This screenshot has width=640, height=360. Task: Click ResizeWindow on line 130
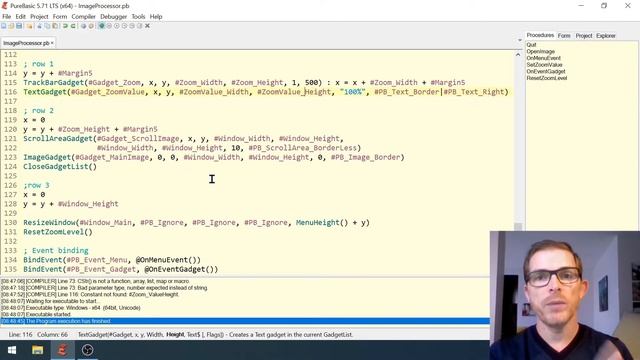point(49,222)
